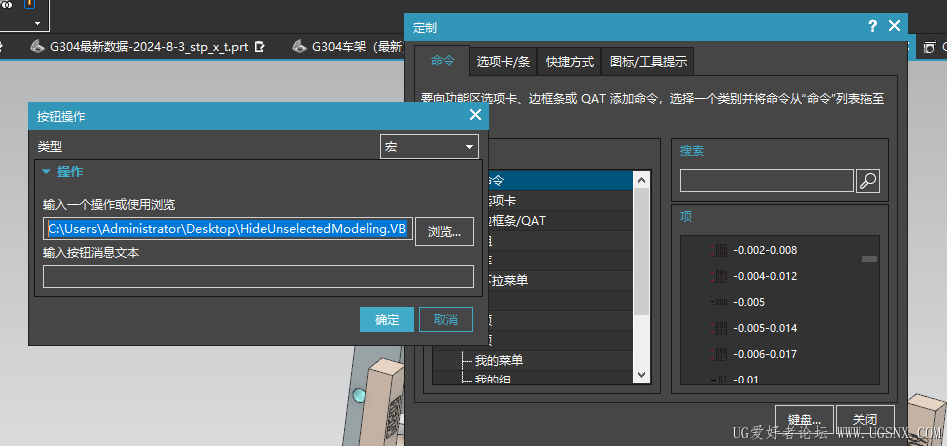Confirm with the 确定 button
Image resolution: width=947 pixels, height=446 pixels.
387,320
